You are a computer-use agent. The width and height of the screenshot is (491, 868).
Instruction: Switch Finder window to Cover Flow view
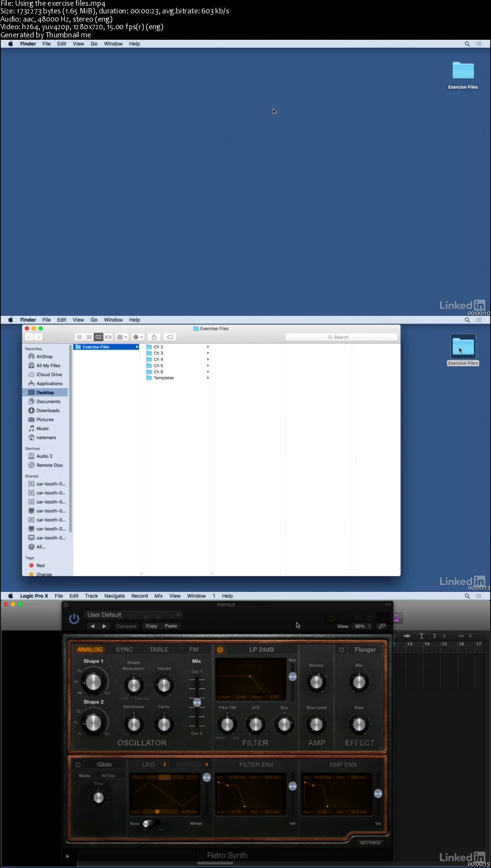tap(108, 337)
